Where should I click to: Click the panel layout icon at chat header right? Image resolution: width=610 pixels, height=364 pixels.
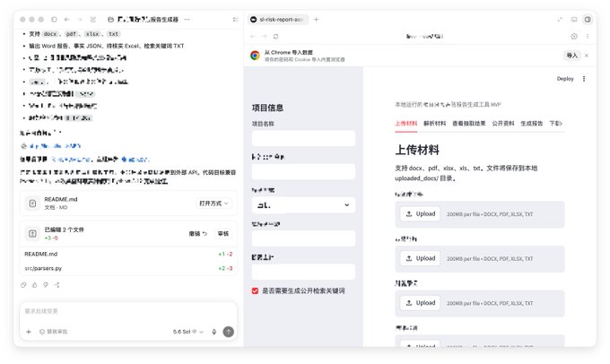235,20
